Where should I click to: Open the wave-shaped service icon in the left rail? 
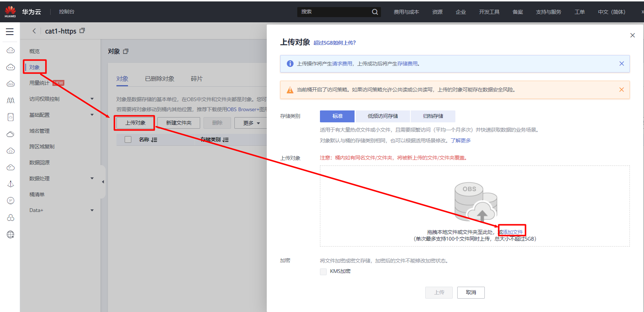[x=10, y=100]
